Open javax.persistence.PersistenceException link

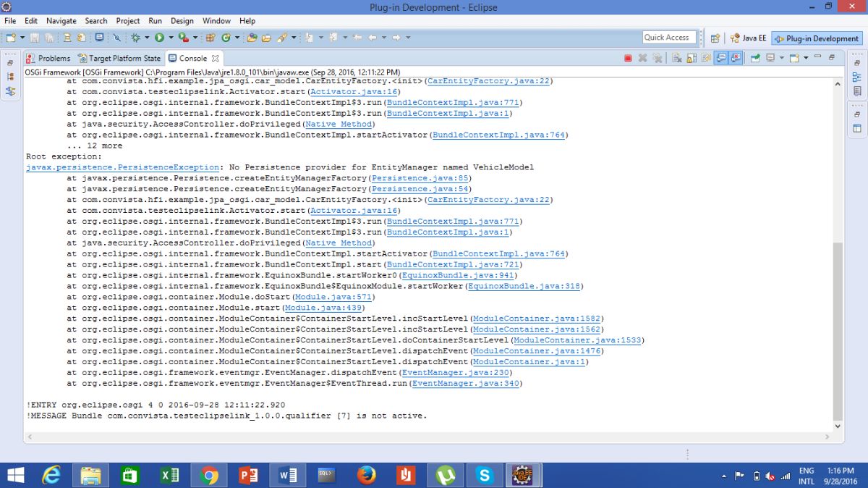(x=123, y=167)
